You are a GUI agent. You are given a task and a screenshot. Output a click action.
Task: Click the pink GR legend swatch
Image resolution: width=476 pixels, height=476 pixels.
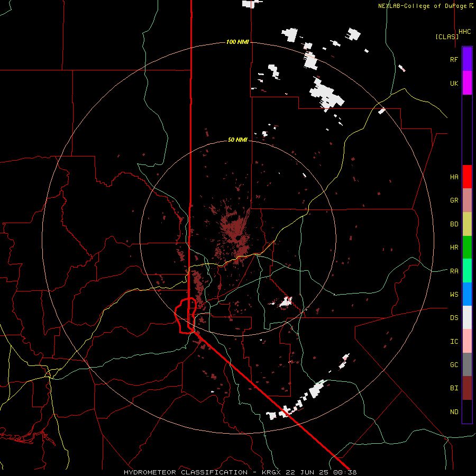point(467,200)
